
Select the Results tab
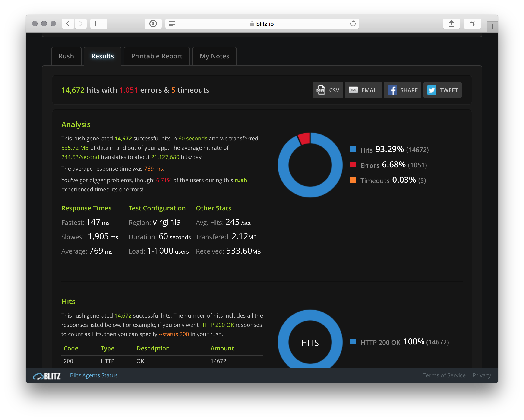[x=103, y=56]
